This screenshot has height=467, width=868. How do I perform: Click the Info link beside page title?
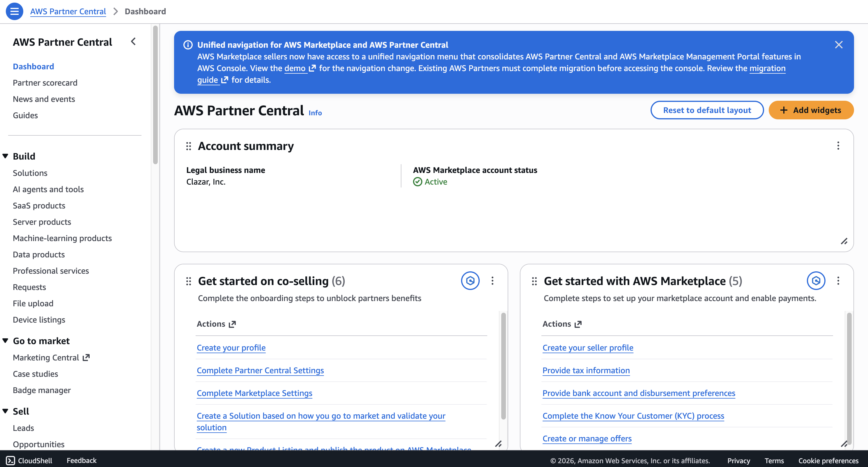click(315, 113)
